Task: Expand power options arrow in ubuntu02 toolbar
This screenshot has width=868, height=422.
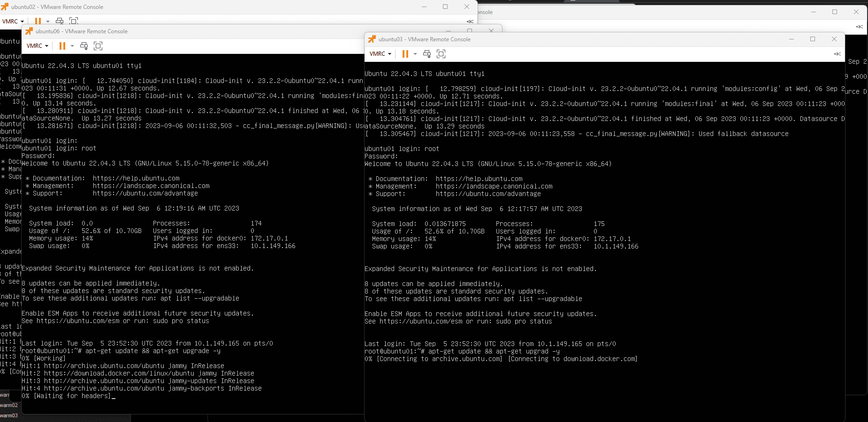Action: [x=48, y=21]
